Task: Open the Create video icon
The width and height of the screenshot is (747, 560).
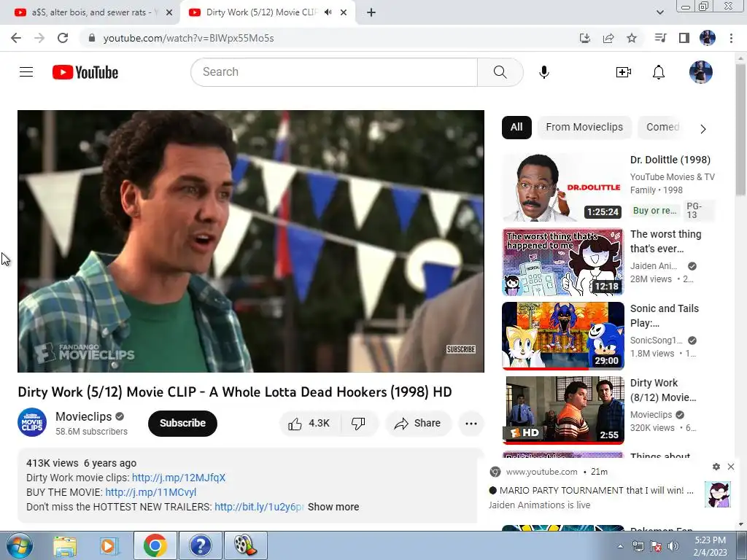Action: click(x=624, y=72)
